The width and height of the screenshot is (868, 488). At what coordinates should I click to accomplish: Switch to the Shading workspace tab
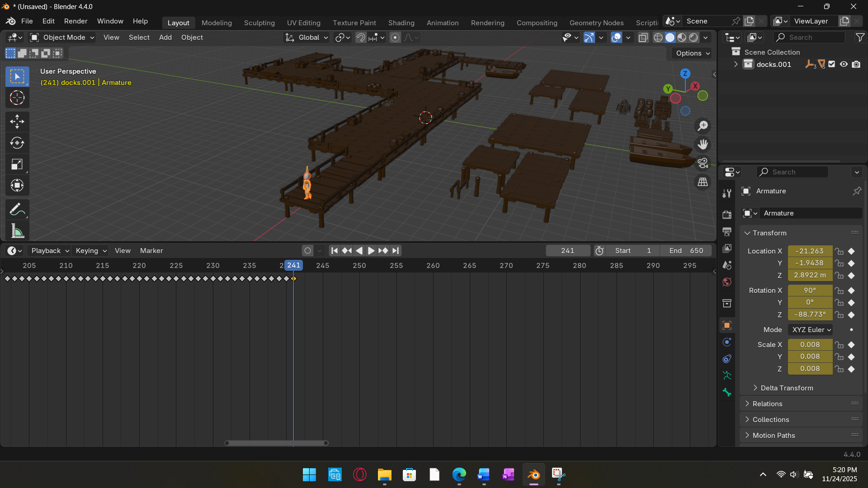pos(401,23)
